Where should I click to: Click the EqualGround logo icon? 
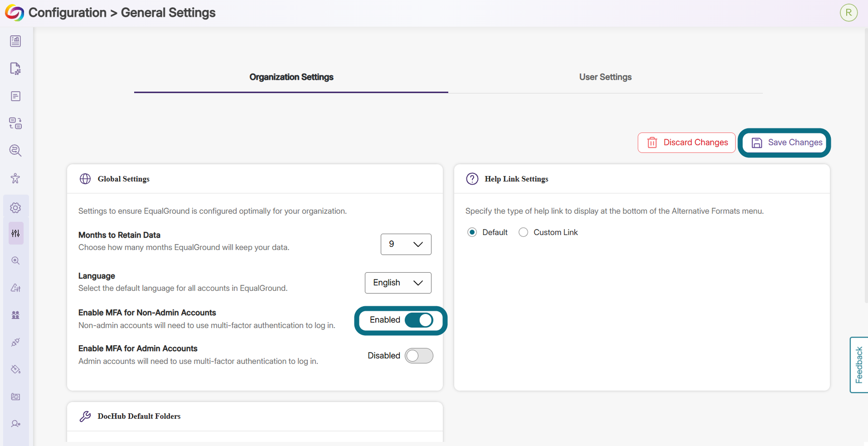point(15,13)
